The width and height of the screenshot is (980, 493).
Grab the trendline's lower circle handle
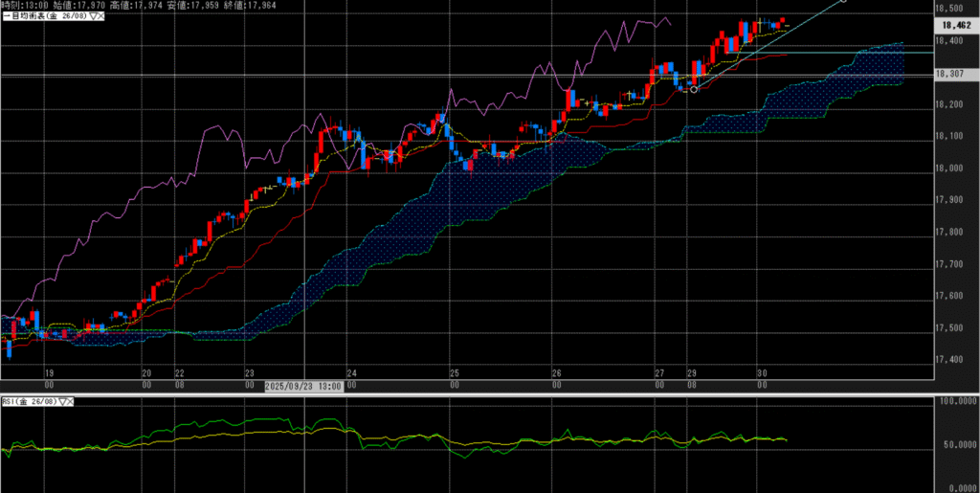694,89
